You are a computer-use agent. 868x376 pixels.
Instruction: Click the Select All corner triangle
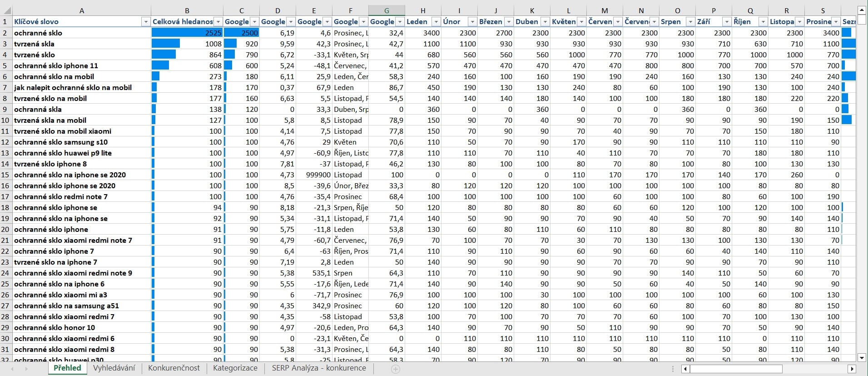pyautogui.click(x=6, y=10)
